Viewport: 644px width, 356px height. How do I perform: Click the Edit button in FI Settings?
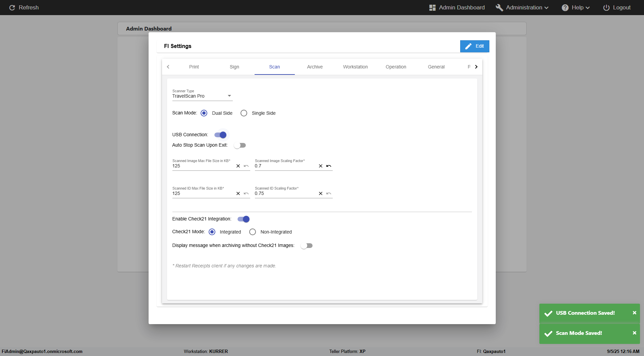(474, 46)
